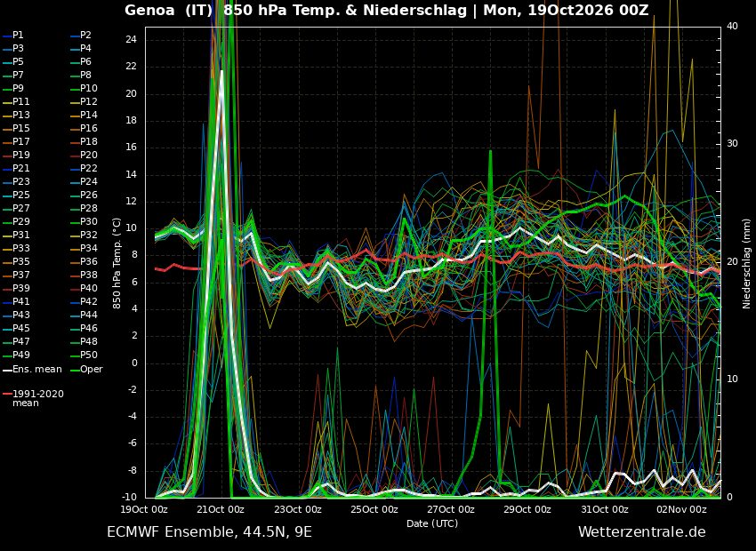
Task: Click the "27Oct 00z" date tick label
Action: point(451,509)
